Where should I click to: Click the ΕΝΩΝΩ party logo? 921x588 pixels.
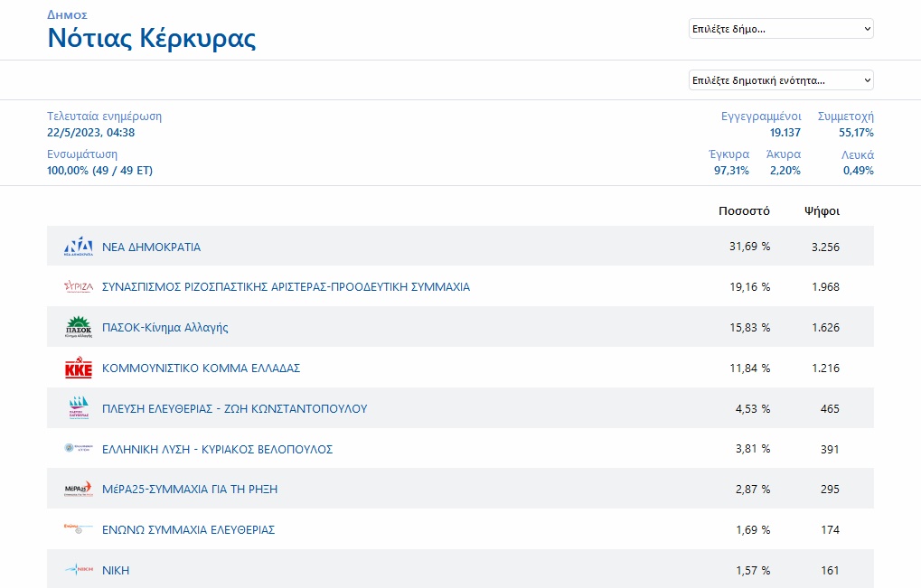(78, 529)
